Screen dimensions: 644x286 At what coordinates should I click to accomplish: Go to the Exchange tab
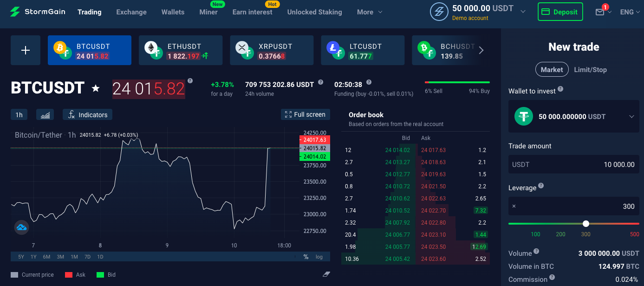point(131,12)
